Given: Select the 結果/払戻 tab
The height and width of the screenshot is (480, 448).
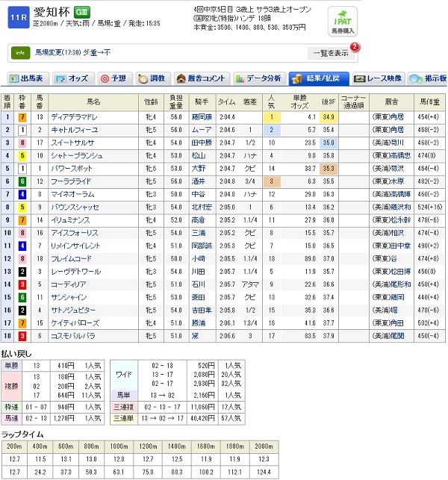Looking at the screenshot, I should click(x=317, y=78).
